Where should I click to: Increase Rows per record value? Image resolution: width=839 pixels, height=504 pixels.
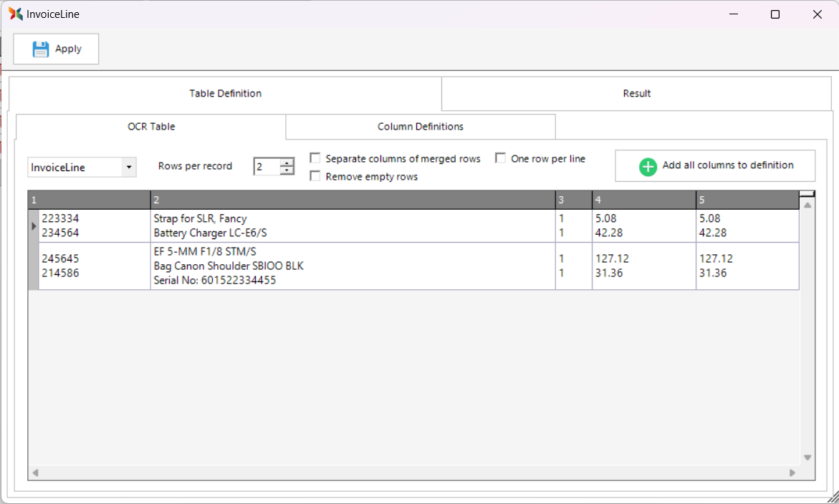[x=287, y=163]
